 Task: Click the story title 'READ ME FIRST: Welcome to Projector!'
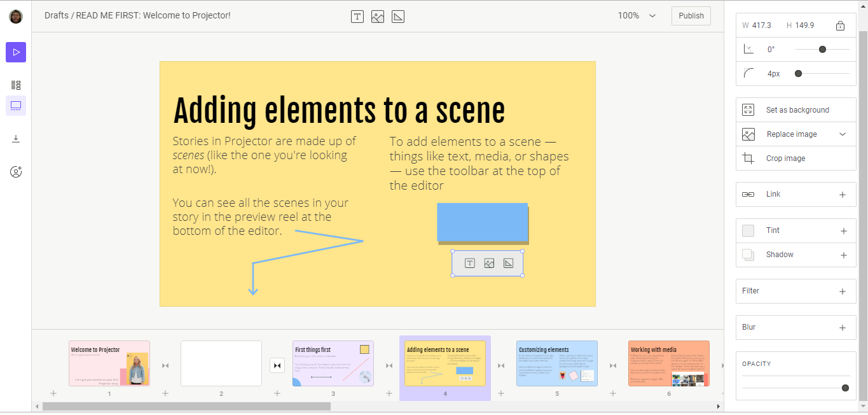pos(153,15)
